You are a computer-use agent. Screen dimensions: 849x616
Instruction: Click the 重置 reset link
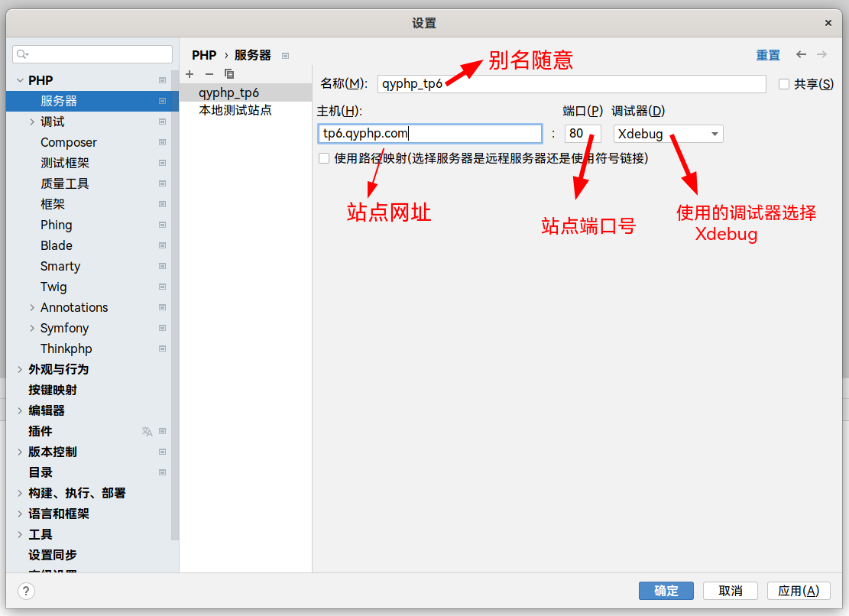click(768, 55)
